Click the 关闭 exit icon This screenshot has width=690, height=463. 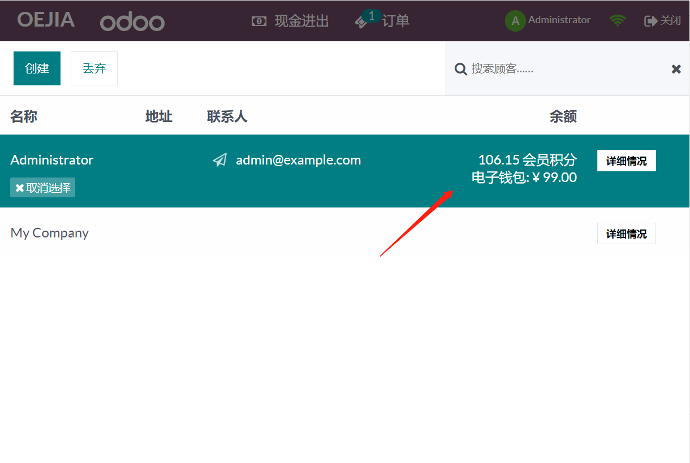pos(650,20)
